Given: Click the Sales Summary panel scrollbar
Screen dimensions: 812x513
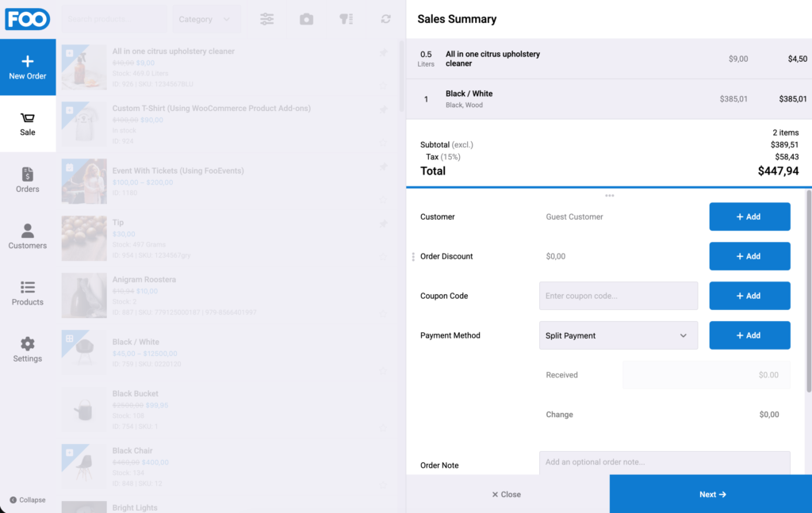Looking at the screenshot, I should [808, 291].
